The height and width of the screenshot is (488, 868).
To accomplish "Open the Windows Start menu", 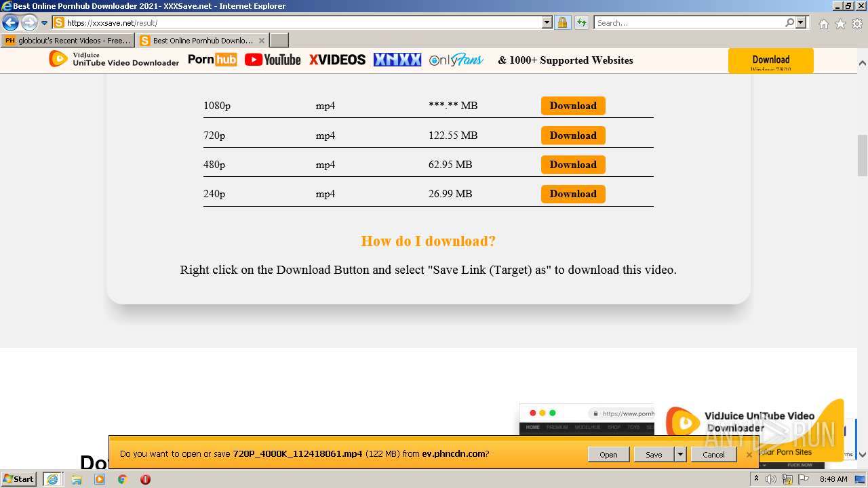I will pos(19,479).
